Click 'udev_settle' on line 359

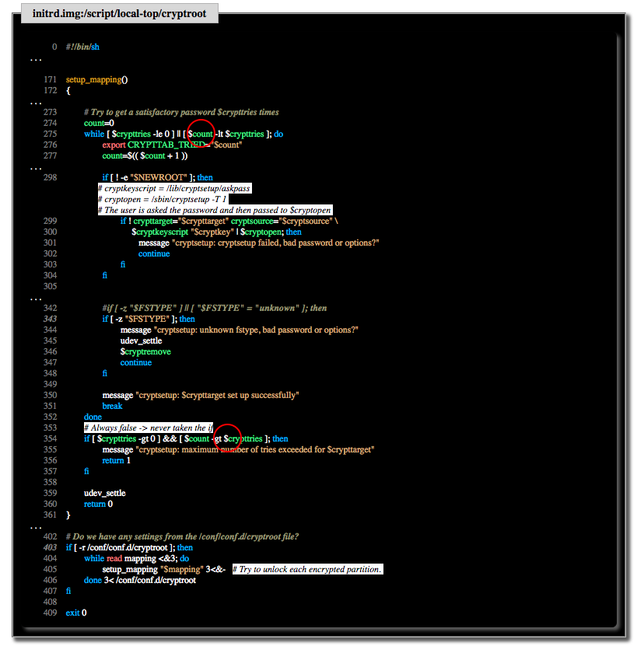coord(105,493)
